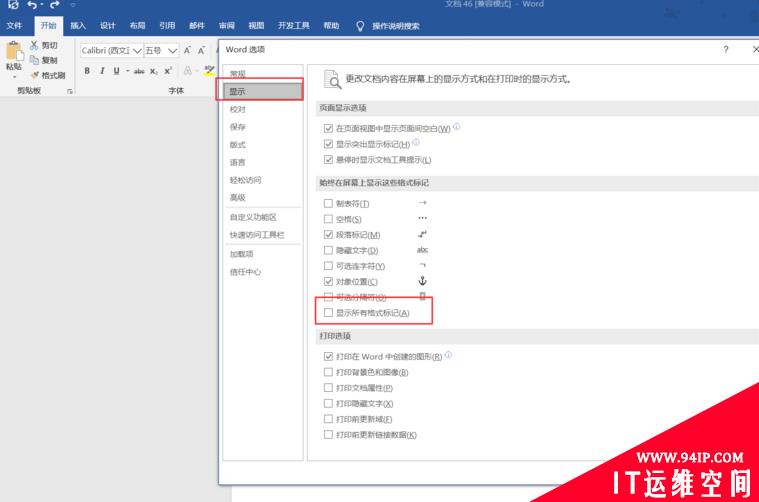Click the document magnifier icon in options header
759x502 pixels.
pyautogui.click(x=332, y=79)
